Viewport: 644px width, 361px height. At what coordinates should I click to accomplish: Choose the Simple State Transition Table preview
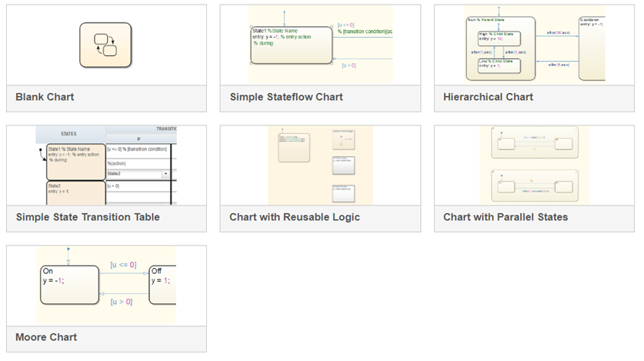pos(106,165)
